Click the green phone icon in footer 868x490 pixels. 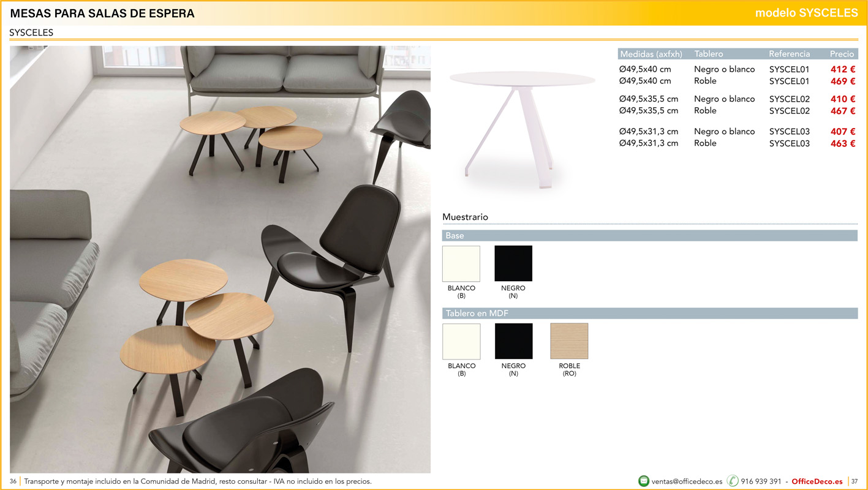[x=733, y=481]
